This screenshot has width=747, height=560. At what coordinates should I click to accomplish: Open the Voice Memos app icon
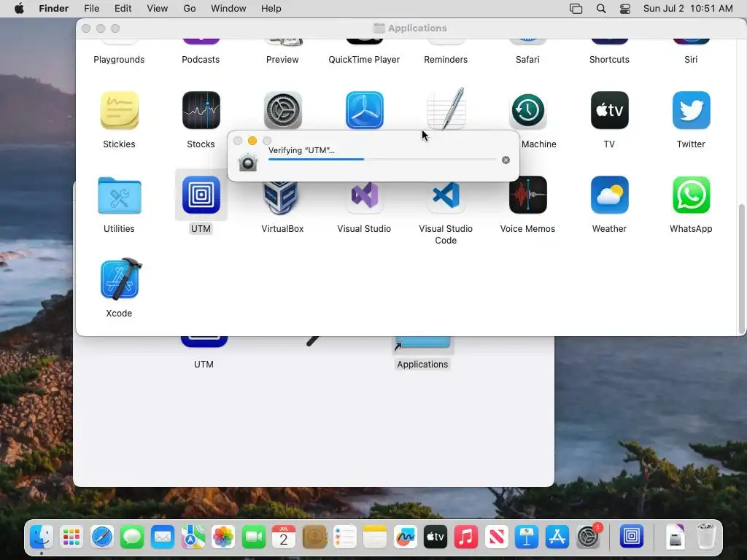[528, 195]
